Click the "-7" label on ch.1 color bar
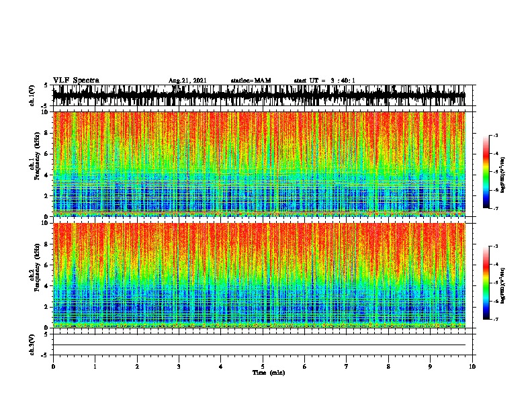The height and width of the screenshot is (411, 532). [x=496, y=208]
